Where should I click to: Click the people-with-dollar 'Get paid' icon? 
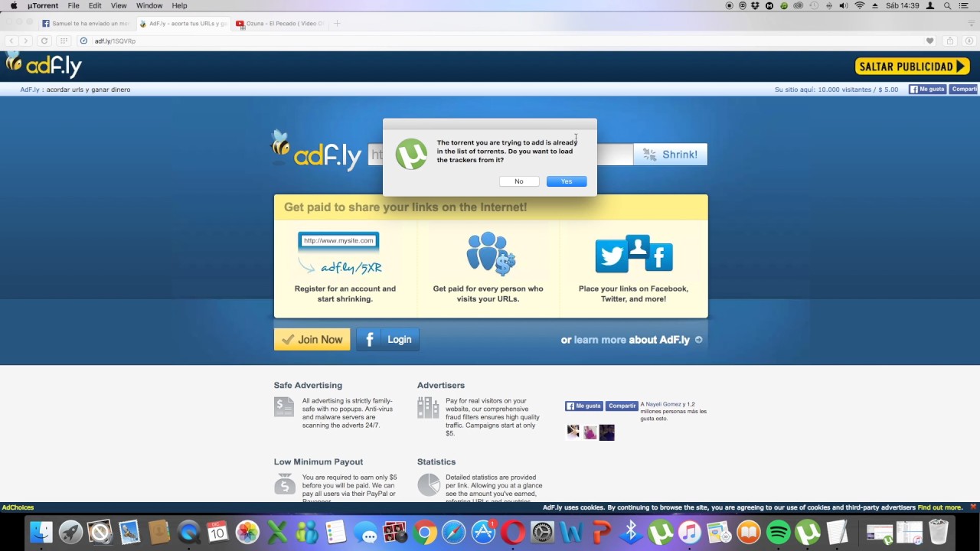coord(490,253)
